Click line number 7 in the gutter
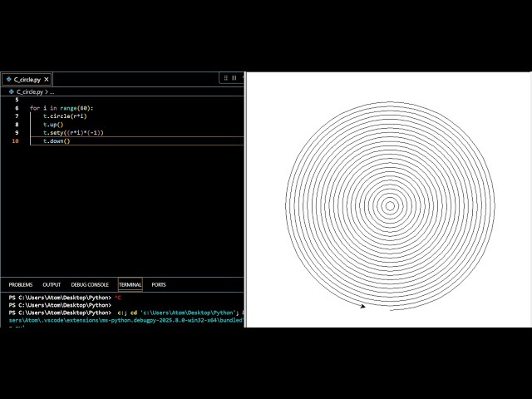Screen dimensions: 532x399 click(17, 116)
